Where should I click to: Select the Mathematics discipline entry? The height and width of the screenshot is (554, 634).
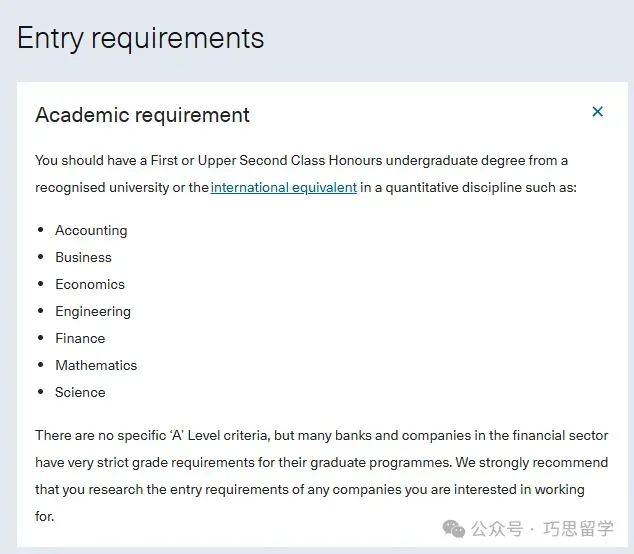pyautogui.click(x=96, y=365)
